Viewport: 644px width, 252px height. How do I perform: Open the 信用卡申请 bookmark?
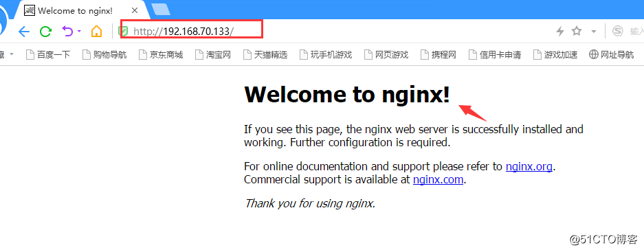[494, 54]
